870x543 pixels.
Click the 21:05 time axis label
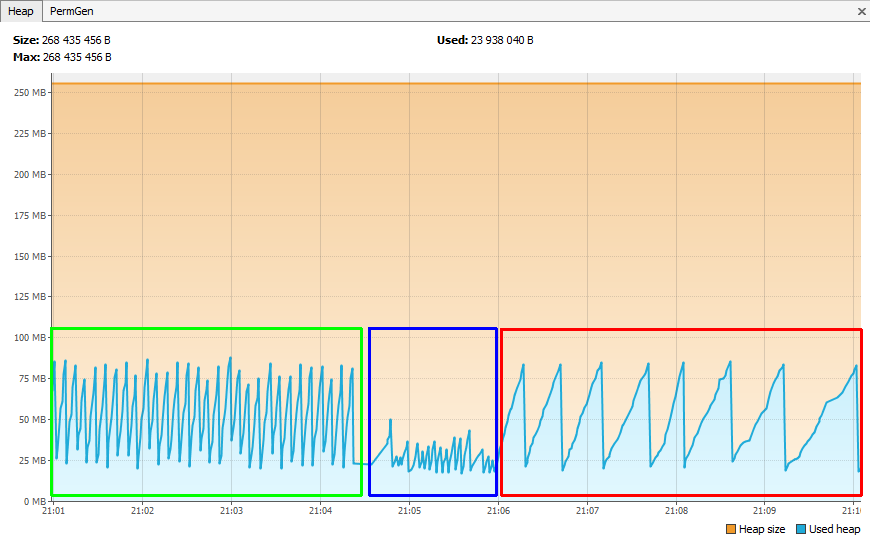409,511
